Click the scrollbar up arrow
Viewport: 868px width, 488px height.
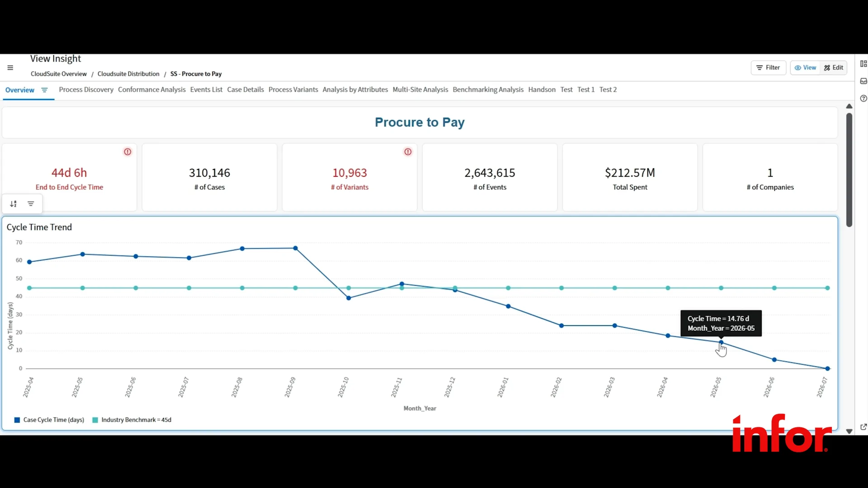[x=849, y=106]
